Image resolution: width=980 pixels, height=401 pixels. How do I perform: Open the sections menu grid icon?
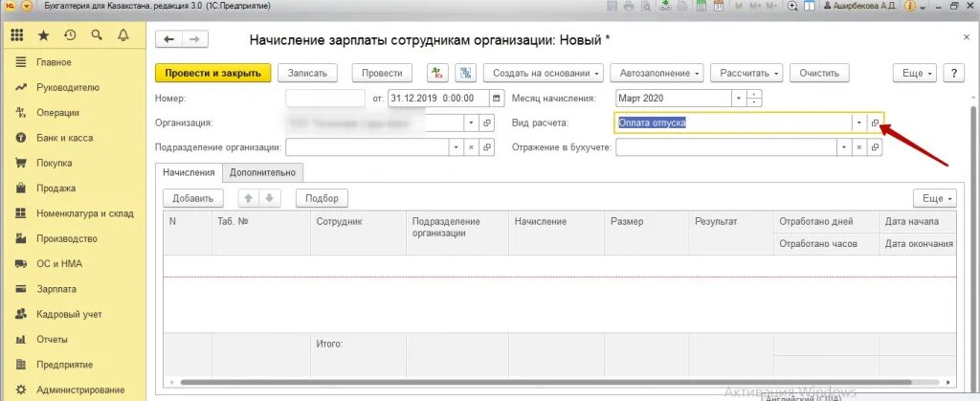tap(17, 35)
